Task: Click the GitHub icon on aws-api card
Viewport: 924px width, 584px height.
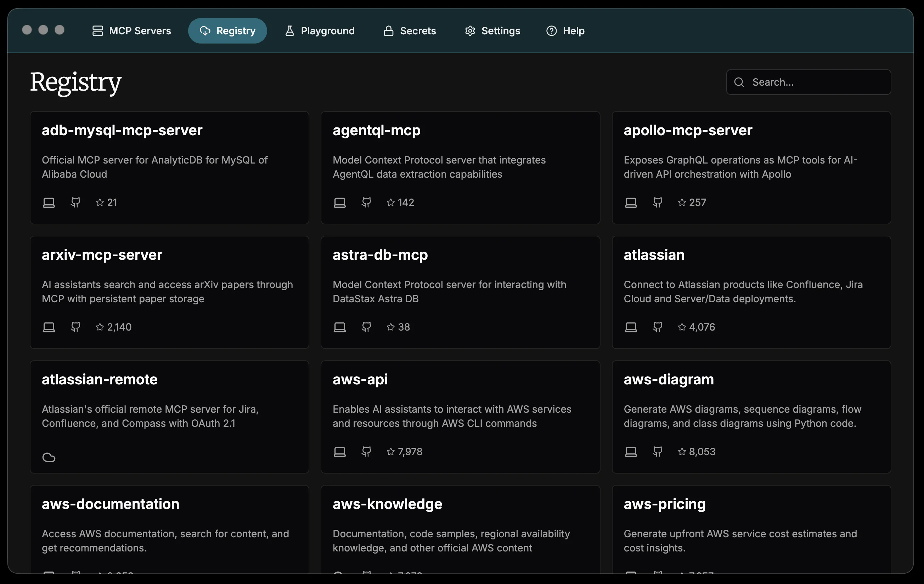Action: (366, 452)
